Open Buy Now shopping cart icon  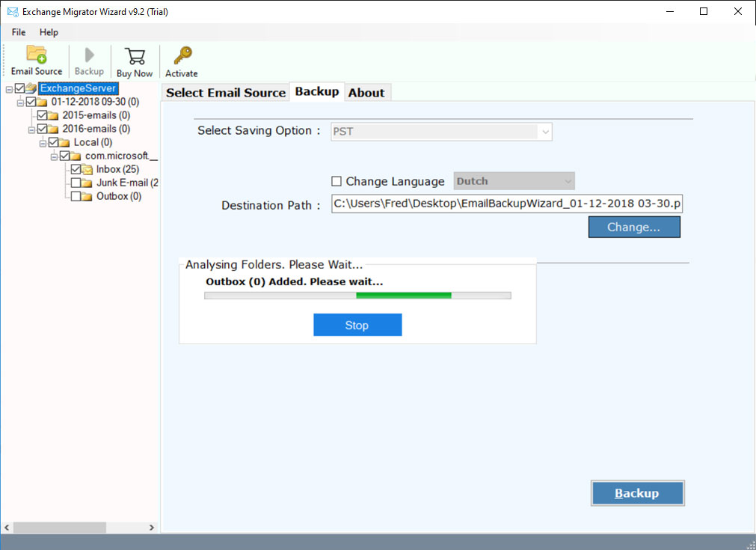coord(135,56)
